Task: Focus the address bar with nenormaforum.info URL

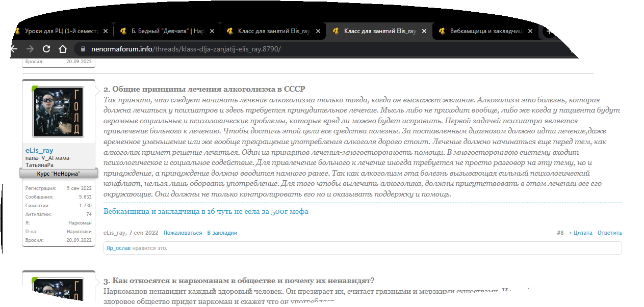Action: point(204,49)
